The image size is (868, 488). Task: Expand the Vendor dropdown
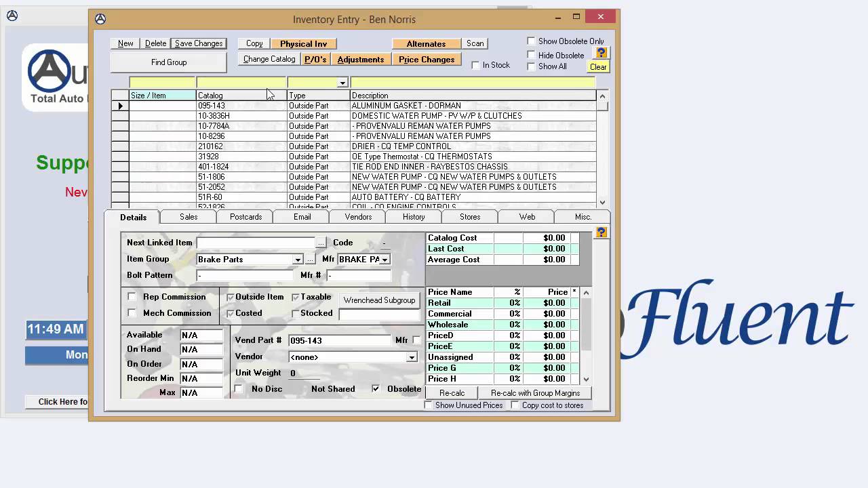(412, 357)
